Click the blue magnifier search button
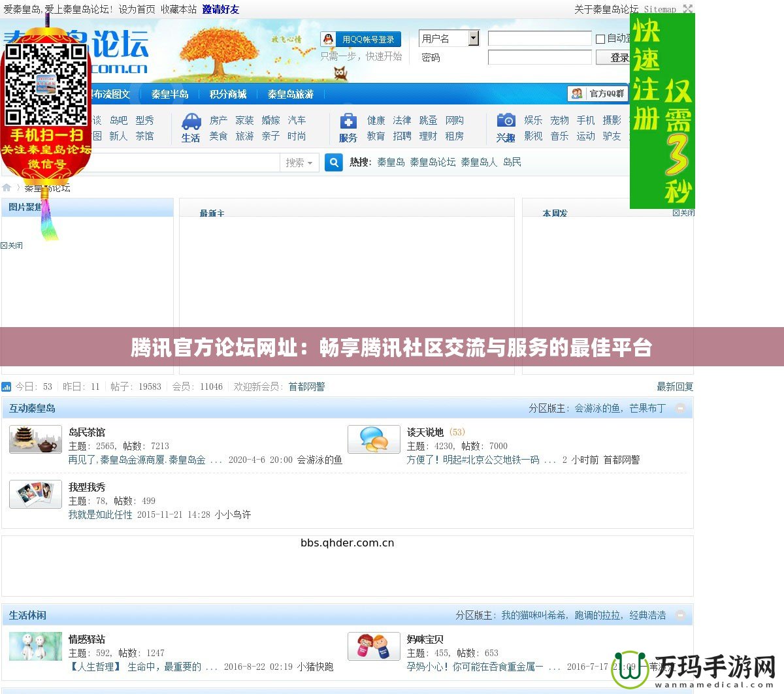 click(x=333, y=163)
